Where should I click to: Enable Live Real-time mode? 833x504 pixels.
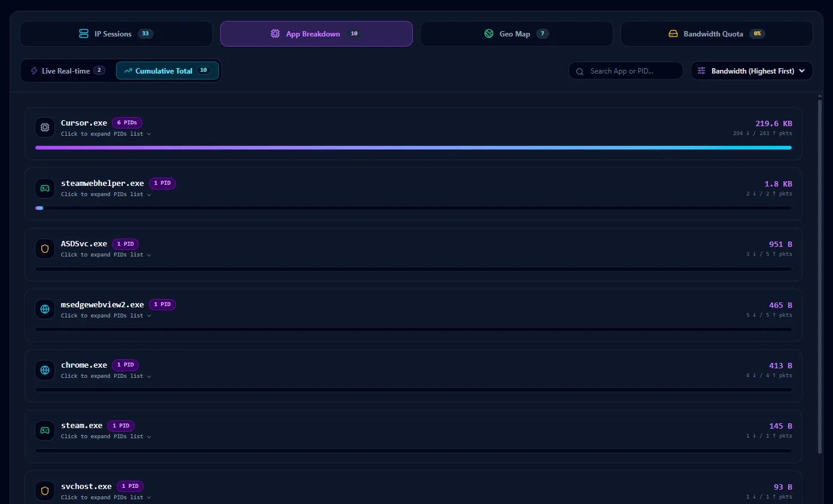pyautogui.click(x=68, y=71)
